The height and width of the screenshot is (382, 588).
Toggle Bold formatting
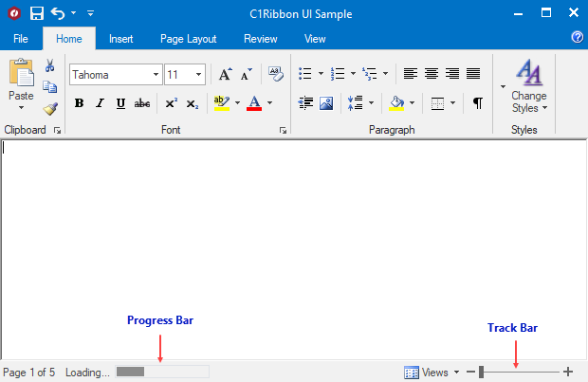coord(80,103)
